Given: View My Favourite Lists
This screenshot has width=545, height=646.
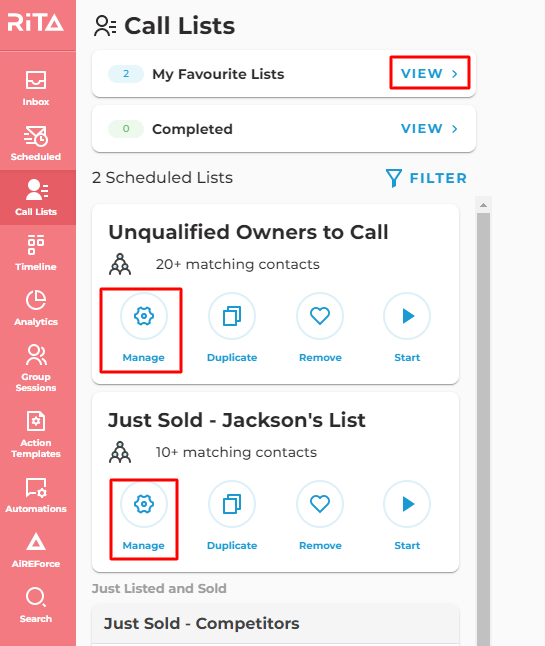Looking at the screenshot, I should point(430,73).
